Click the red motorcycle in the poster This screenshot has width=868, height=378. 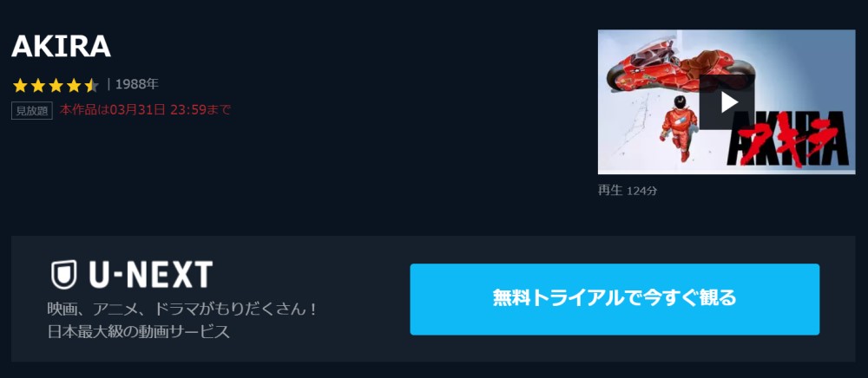pos(680,71)
